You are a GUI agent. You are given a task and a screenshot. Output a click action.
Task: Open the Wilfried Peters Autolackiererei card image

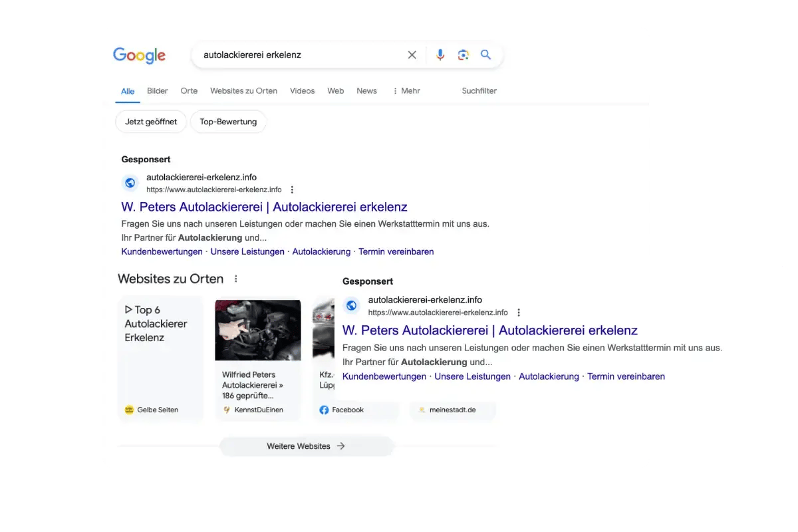(x=258, y=330)
